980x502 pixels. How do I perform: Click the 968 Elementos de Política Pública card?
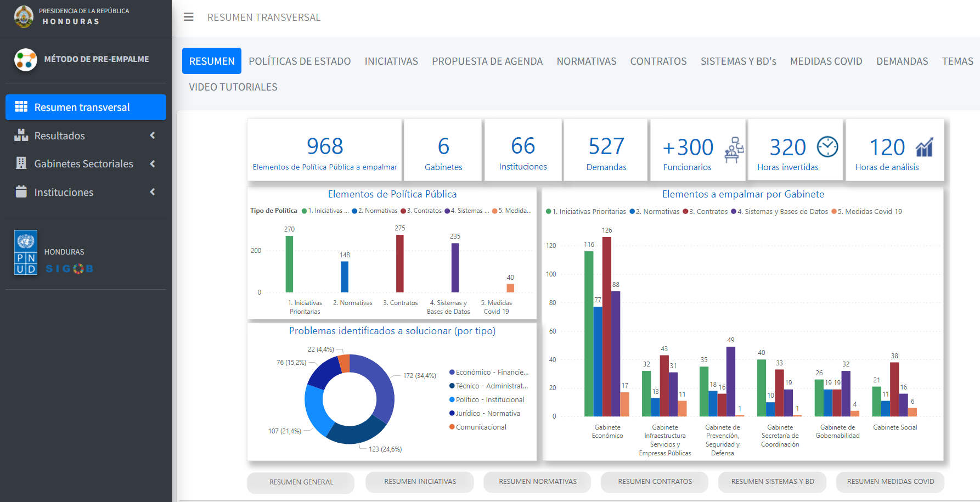tap(325, 150)
